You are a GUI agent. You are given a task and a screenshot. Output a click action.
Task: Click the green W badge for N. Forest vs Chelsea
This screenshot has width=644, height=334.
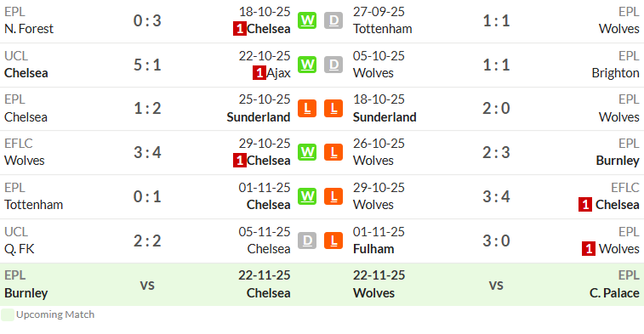[307, 20]
